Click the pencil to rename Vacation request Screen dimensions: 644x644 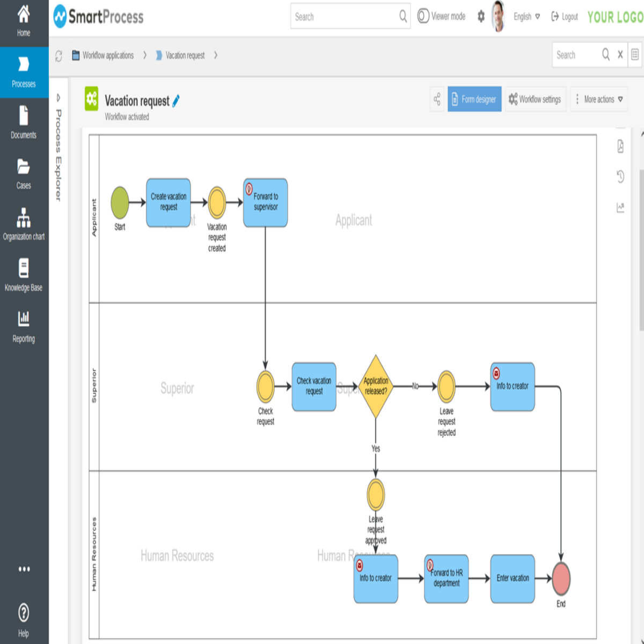coord(177,100)
